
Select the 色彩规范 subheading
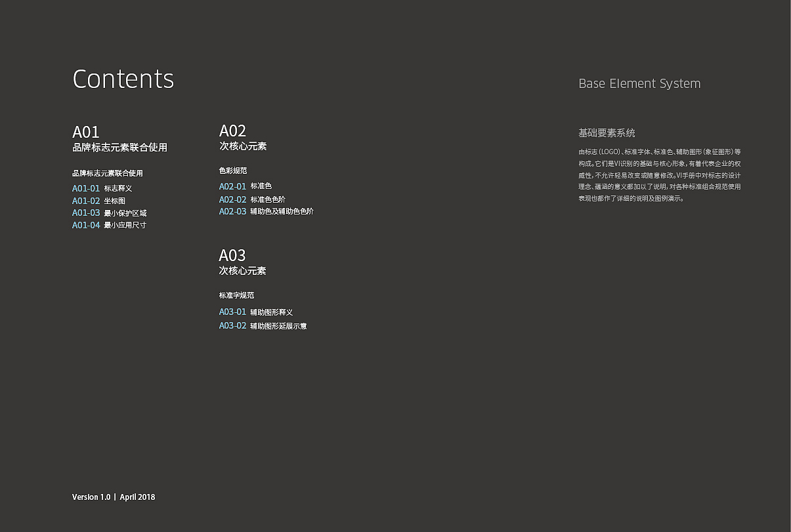click(x=233, y=171)
